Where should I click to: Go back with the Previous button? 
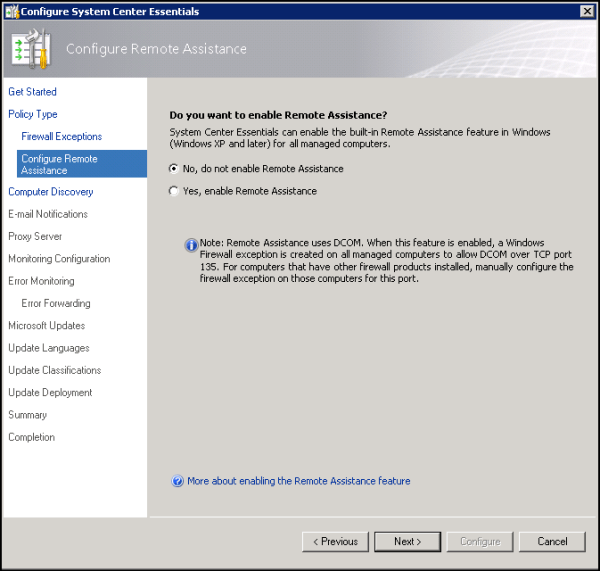pyautogui.click(x=335, y=542)
